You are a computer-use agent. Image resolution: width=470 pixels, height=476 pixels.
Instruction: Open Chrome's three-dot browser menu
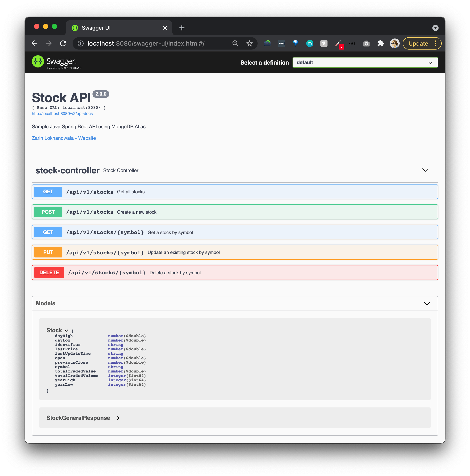pos(435,43)
